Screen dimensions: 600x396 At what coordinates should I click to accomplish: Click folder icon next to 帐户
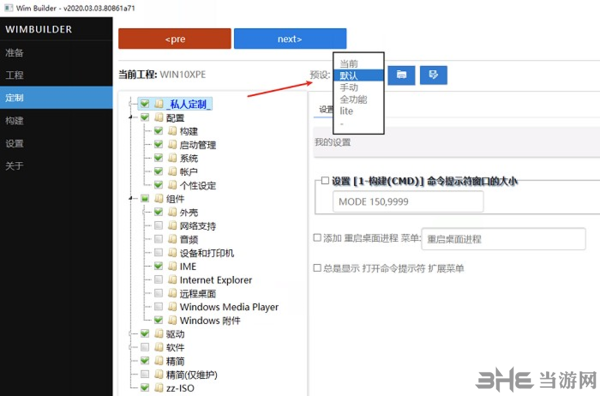point(173,171)
